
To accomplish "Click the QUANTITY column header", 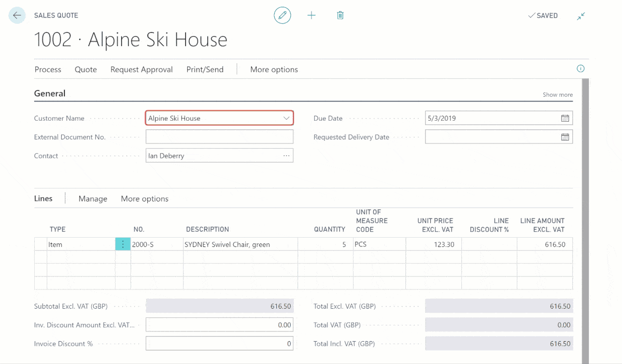I will pyautogui.click(x=330, y=229).
